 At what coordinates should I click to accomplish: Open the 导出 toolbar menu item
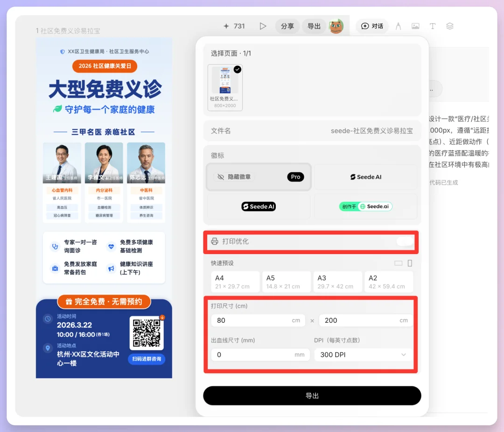pyautogui.click(x=314, y=26)
